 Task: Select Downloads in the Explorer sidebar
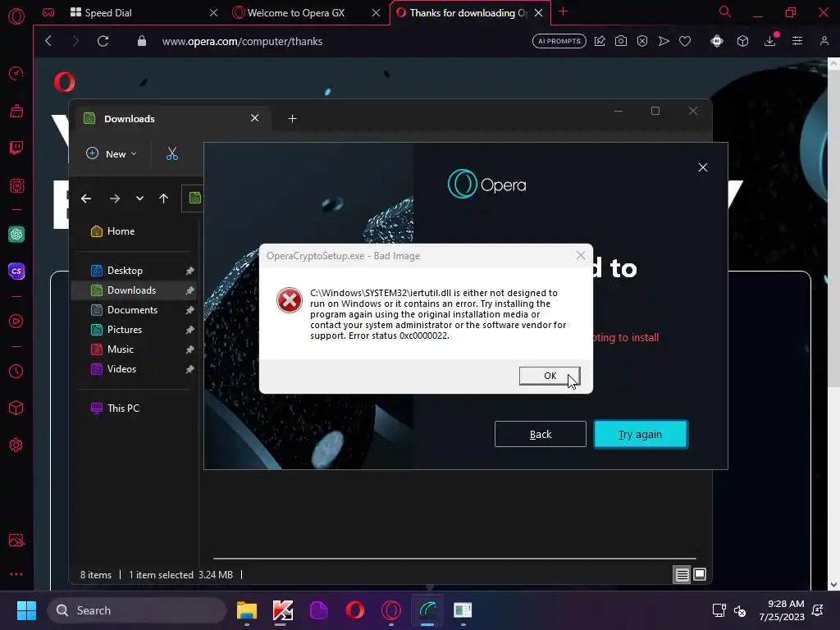click(132, 290)
